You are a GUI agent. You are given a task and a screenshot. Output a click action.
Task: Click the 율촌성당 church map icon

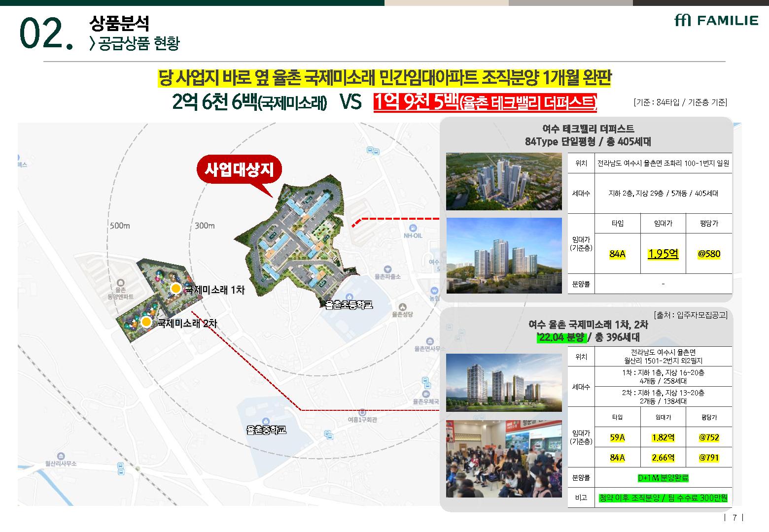coord(403,306)
